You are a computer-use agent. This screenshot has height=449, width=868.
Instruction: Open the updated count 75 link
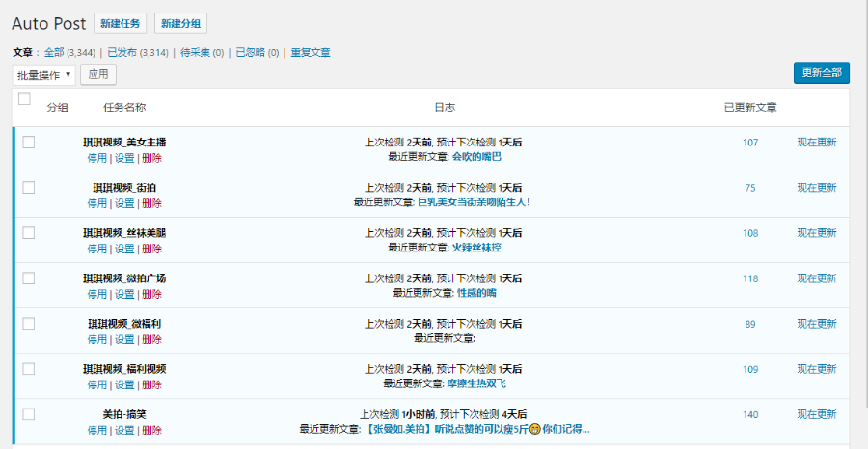(x=750, y=188)
